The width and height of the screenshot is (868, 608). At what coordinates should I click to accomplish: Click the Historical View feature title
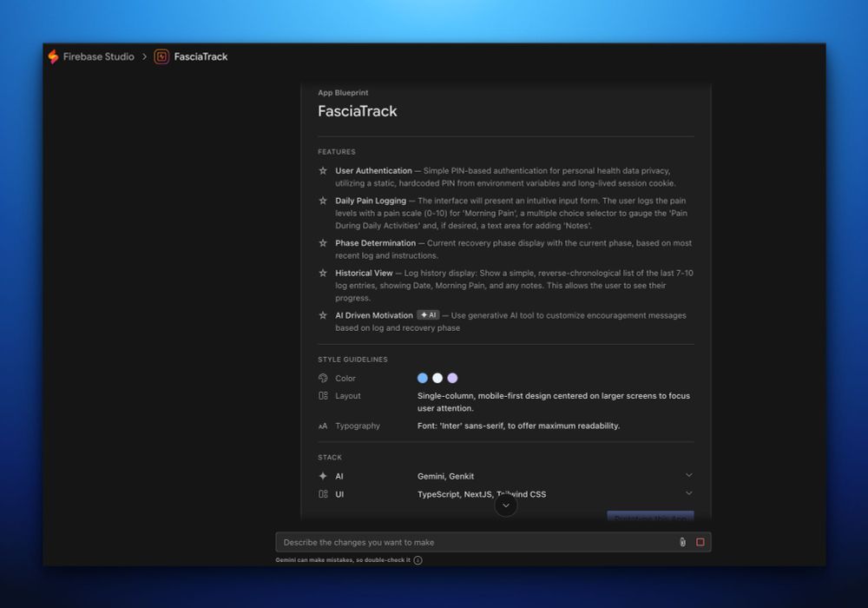[364, 273]
